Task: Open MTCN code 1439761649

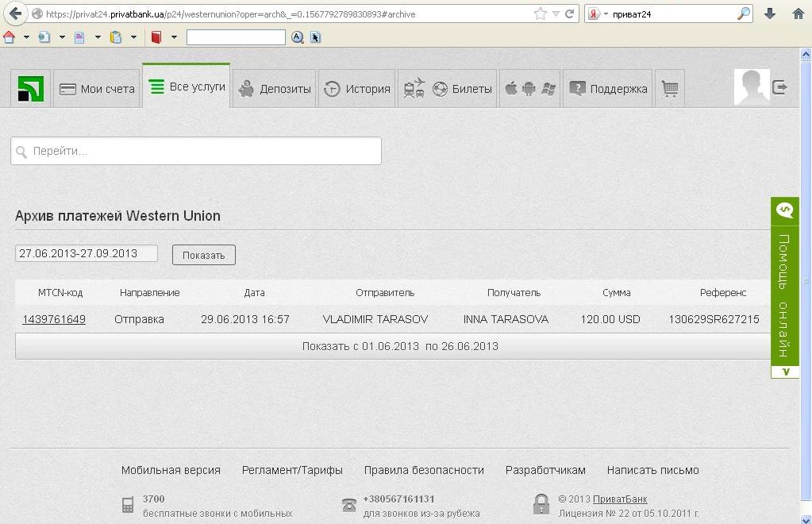Action: (x=54, y=319)
